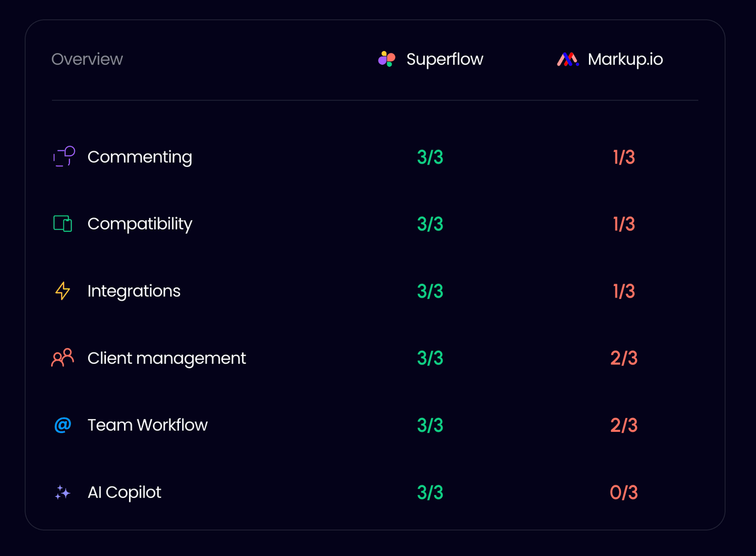The width and height of the screenshot is (756, 556).
Task: Click the AI Copilot row label
Action: click(125, 492)
